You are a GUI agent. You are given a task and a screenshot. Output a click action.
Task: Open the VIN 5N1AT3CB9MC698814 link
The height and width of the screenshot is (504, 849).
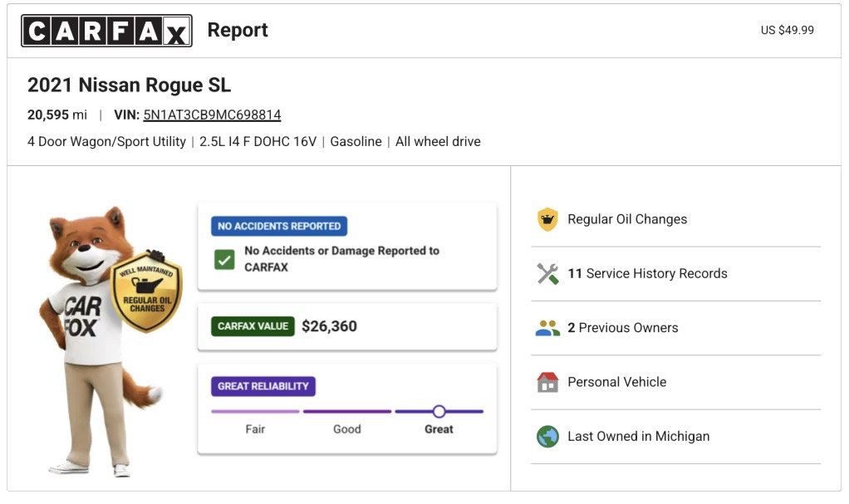212,115
